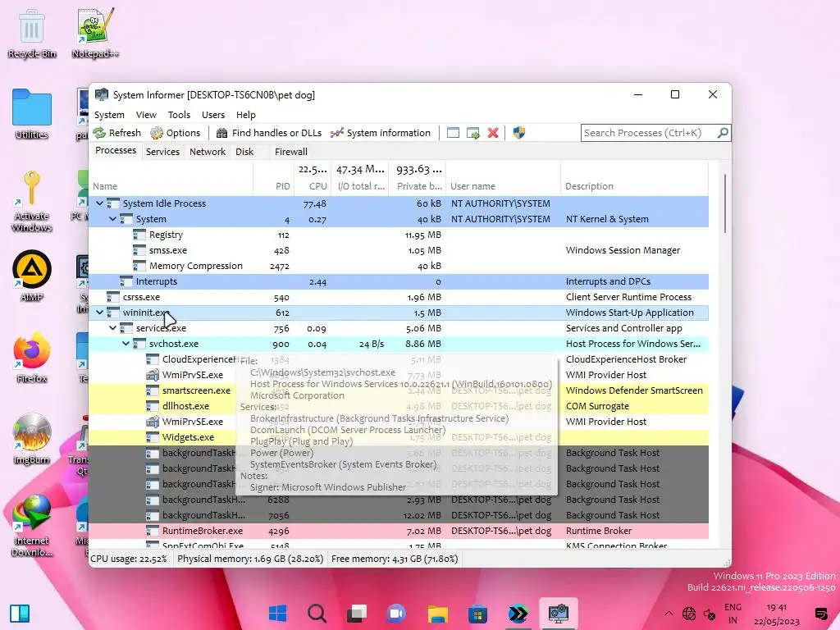The height and width of the screenshot is (630, 840).
Task: Click the WmiPrvSE.exe process icon, upper row
Action: point(153,375)
